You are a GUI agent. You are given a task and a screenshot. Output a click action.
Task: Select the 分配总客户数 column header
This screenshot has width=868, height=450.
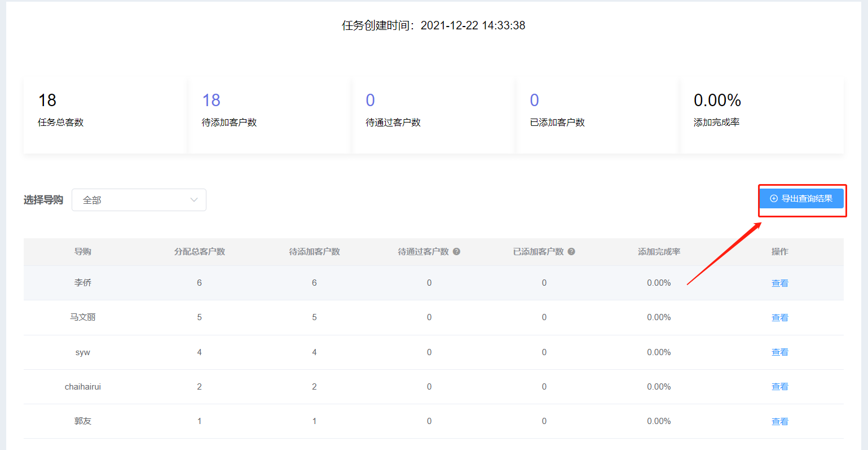pos(199,252)
